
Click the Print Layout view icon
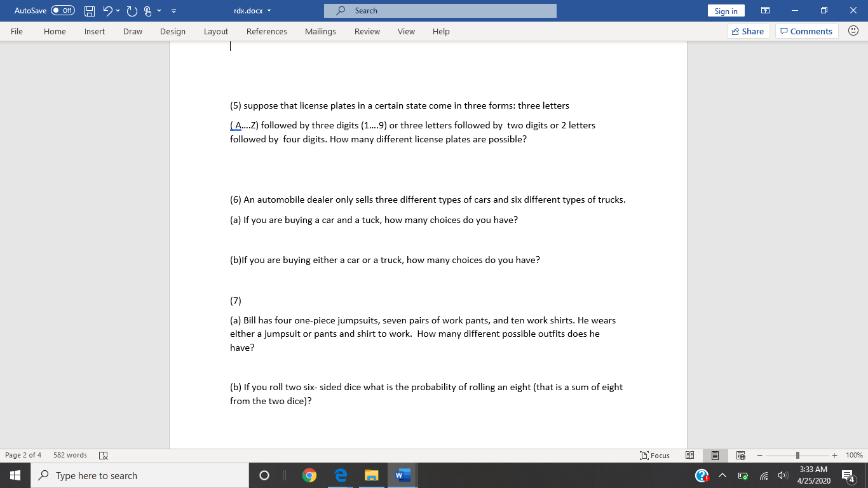click(x=715, y=455)
